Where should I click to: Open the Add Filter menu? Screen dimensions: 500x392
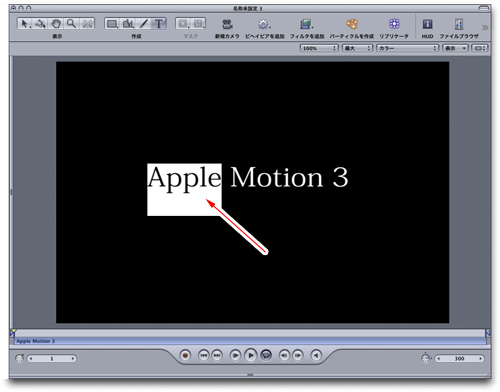[x=306, y=24]
